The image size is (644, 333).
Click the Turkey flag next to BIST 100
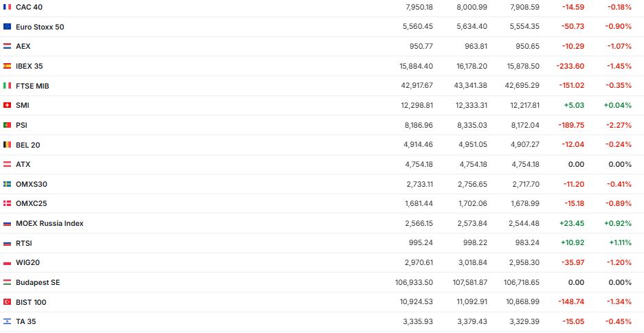[8, 302]
